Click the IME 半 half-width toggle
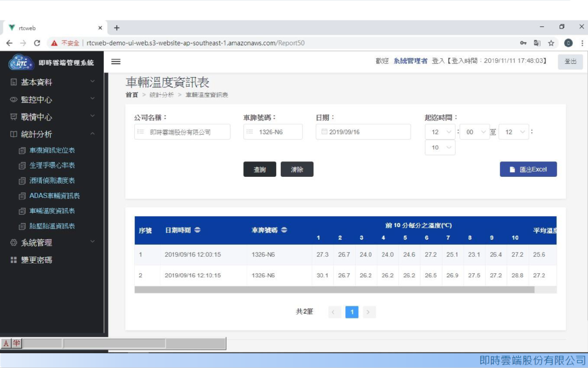This screenshot has width=588, height=368. click(17, 343)
